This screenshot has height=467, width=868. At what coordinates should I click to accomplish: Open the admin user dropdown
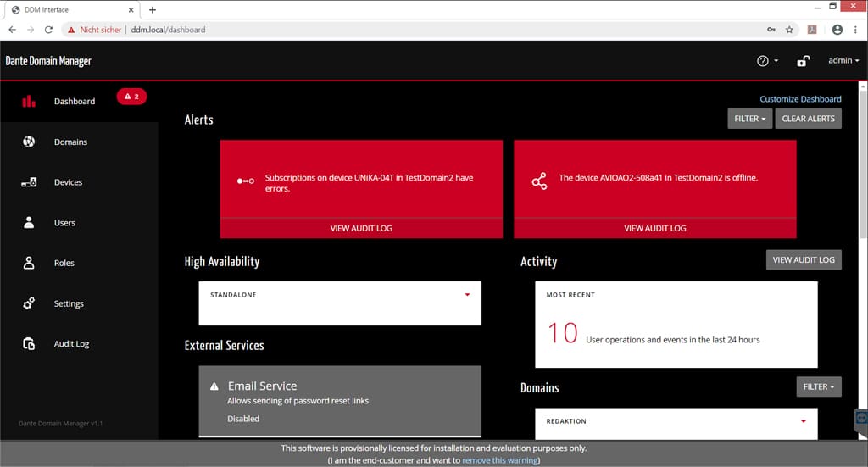point(843,60)
